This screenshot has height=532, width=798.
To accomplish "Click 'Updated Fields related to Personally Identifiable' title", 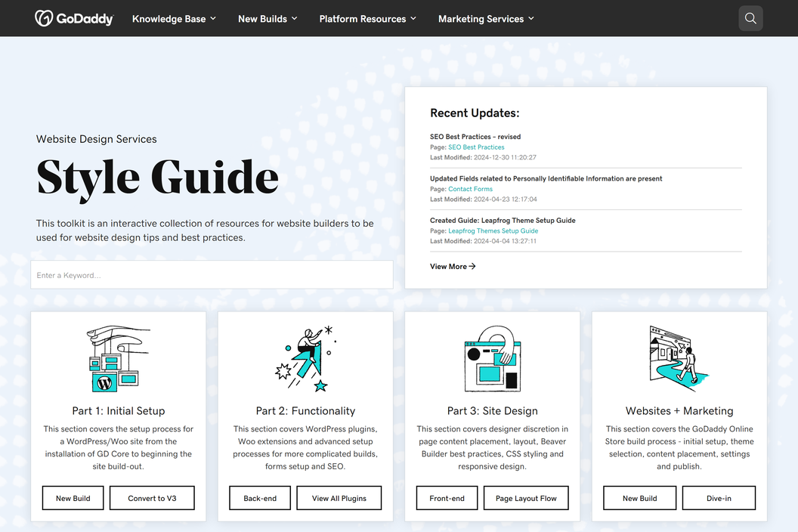I will 546,178.
